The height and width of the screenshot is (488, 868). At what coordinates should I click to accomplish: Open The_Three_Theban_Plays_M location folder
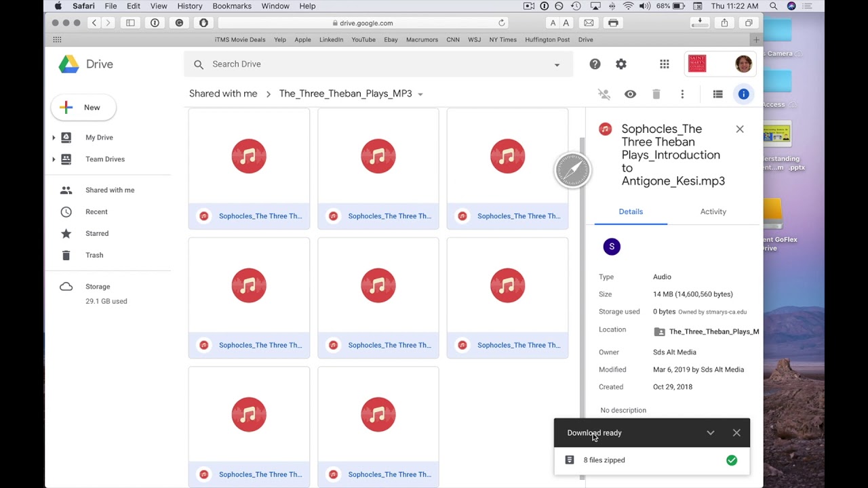click(x=706, y=331)
